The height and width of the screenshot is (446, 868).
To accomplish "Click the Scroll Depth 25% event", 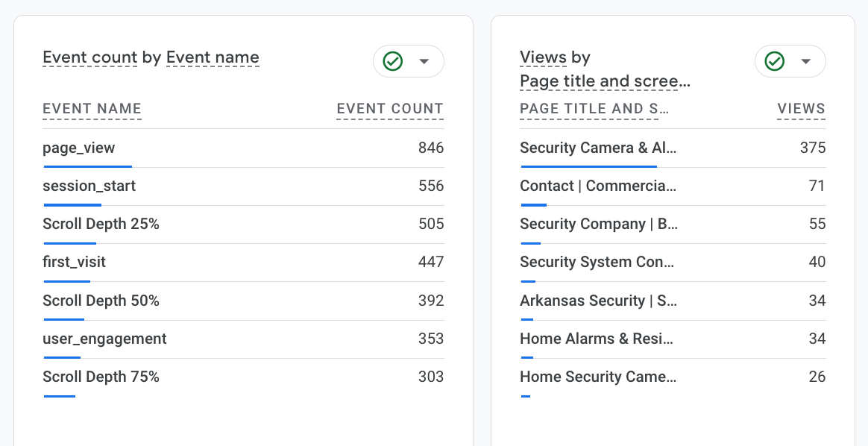I will pos(101,224).
